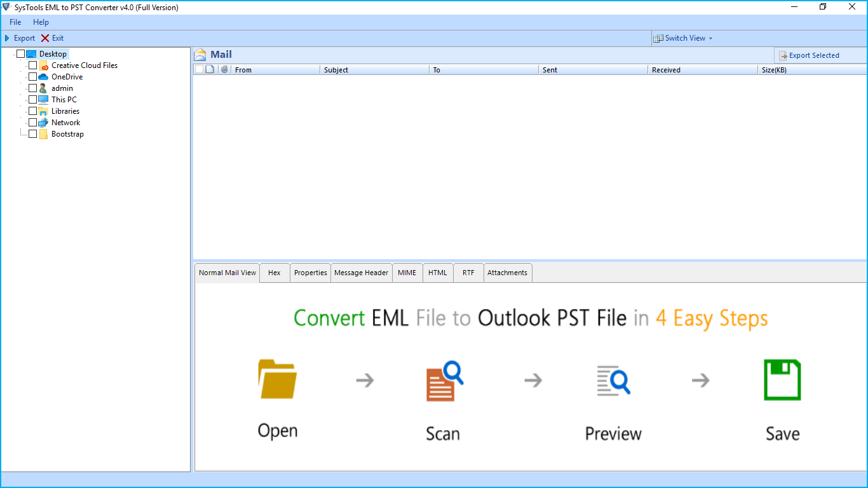Click the Export toolbar button label
This screenshot has width=868, height=488.
click(25, 38)
